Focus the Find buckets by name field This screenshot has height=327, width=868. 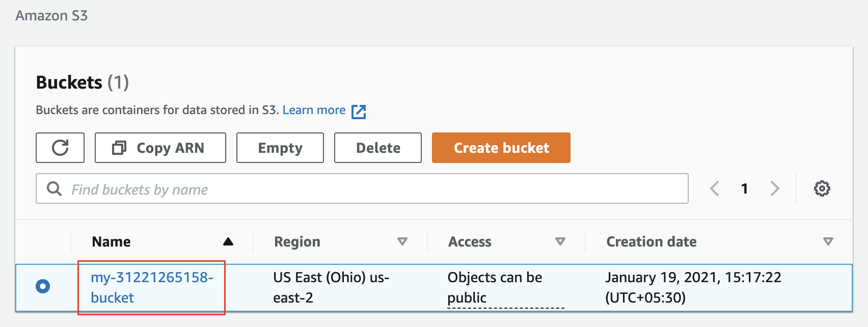tap(362, 188)
